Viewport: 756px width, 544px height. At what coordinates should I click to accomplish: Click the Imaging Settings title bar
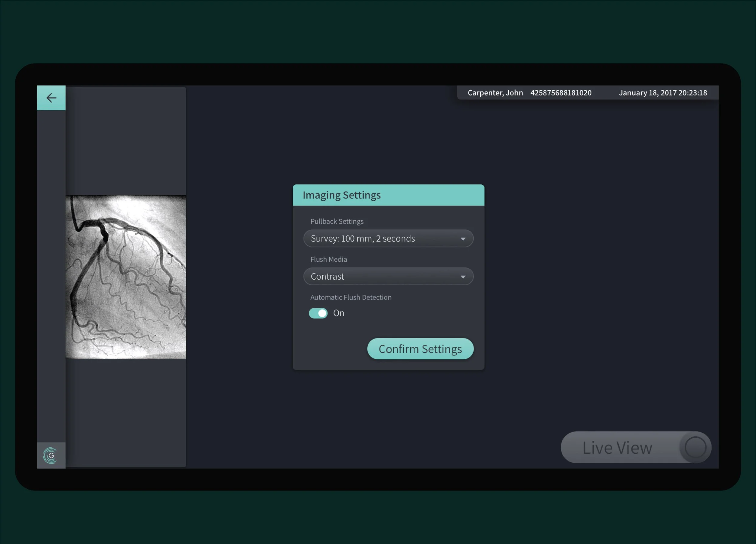[388, 195]
